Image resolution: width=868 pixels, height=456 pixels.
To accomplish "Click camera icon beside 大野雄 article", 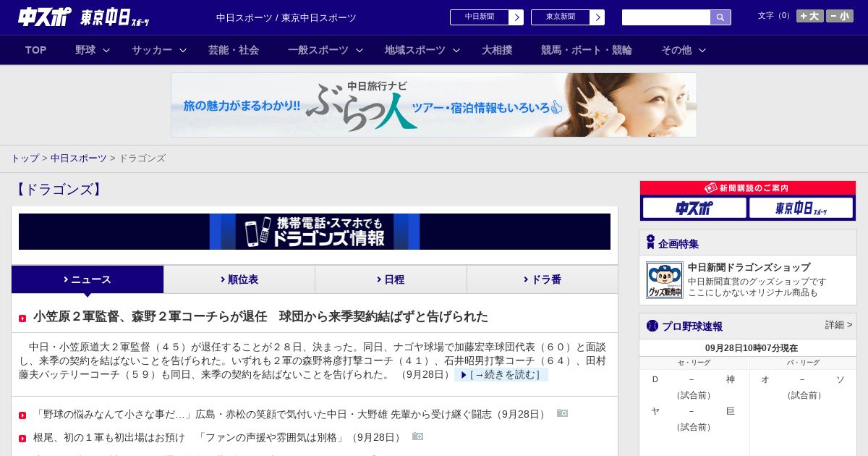I will click(x=562, y=413).
